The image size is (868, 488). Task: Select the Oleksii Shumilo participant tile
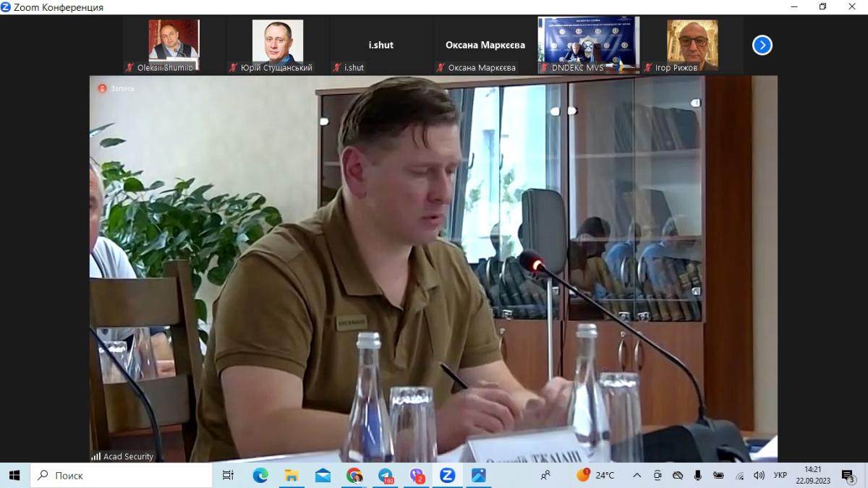point(174,46)
